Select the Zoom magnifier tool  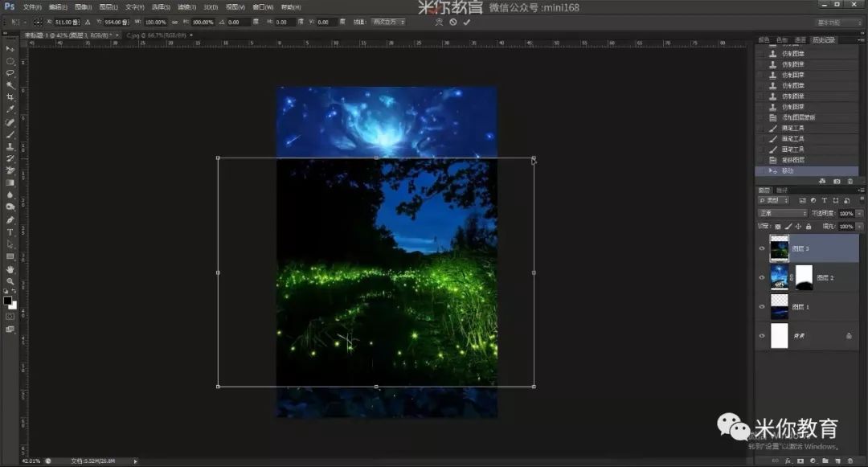[x=10, y=281]
